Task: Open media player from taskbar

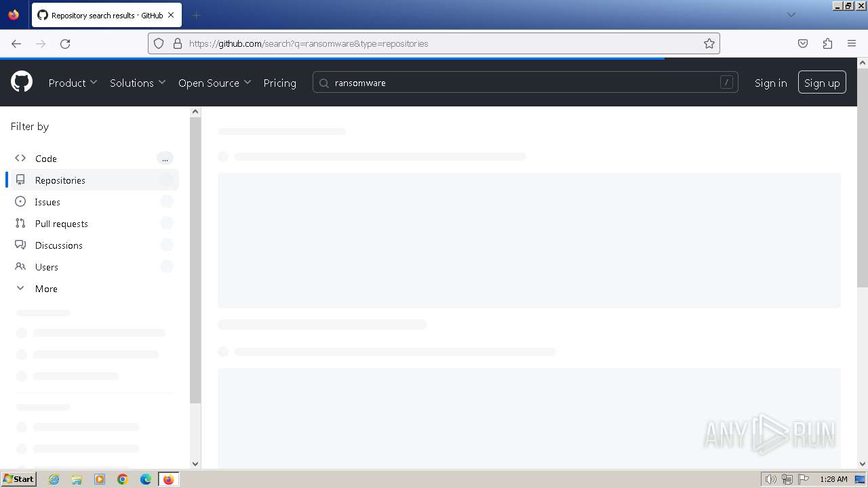Action: click(100, 479)
